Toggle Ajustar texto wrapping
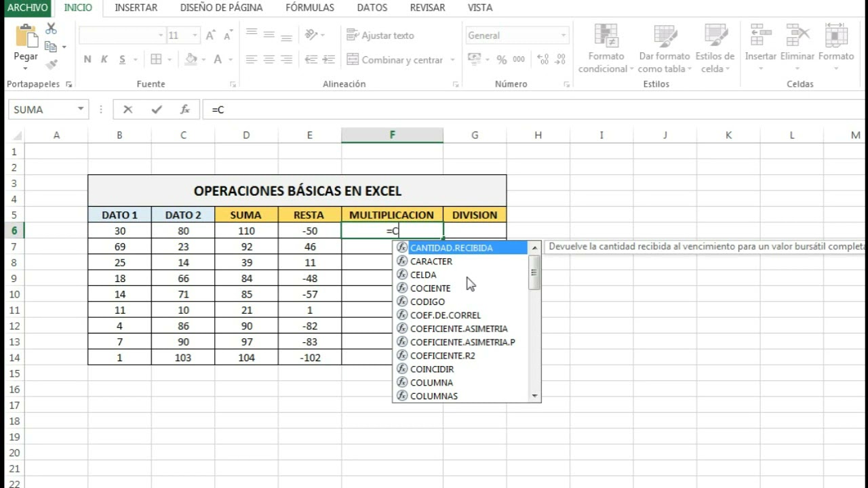Viewport: 868px width, 488px height. point(380,35)
